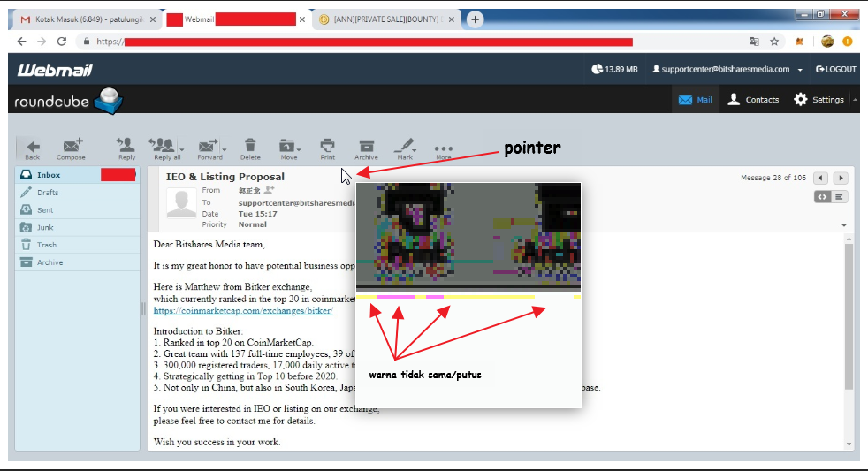Image resolution: width=868 pixels, height=471 pixels.
Task: Click the roundcube logo
Action: (69, 101)
